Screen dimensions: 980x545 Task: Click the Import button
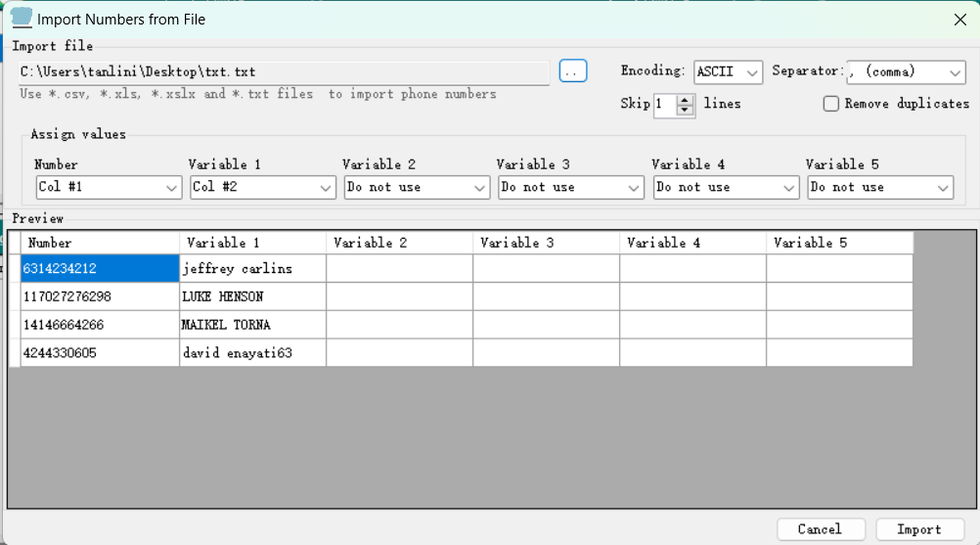click(x=919, y=529)
